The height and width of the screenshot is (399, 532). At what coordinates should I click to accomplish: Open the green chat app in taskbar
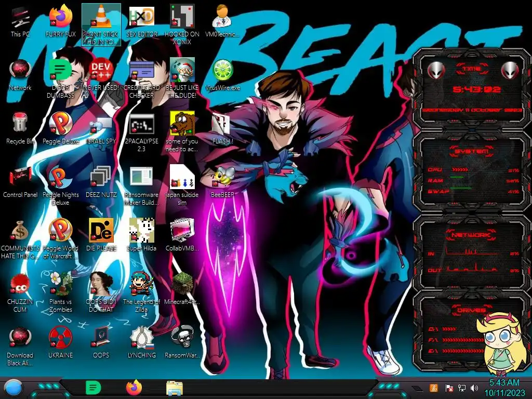click(94, 388)
